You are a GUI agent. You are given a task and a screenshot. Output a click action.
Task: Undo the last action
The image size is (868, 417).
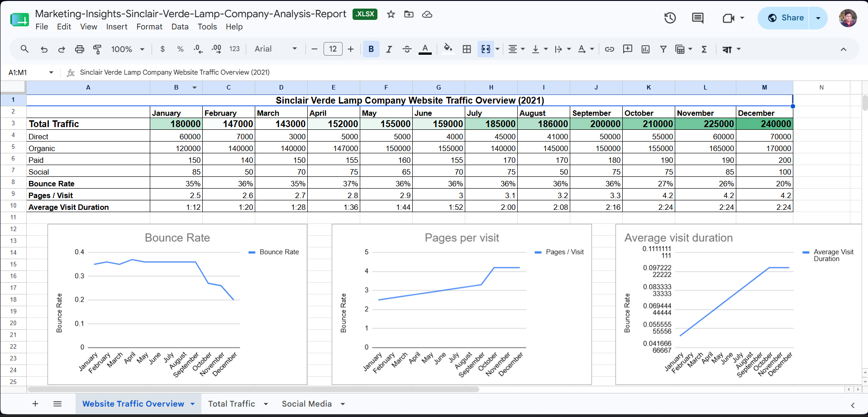tap(44, 49)
